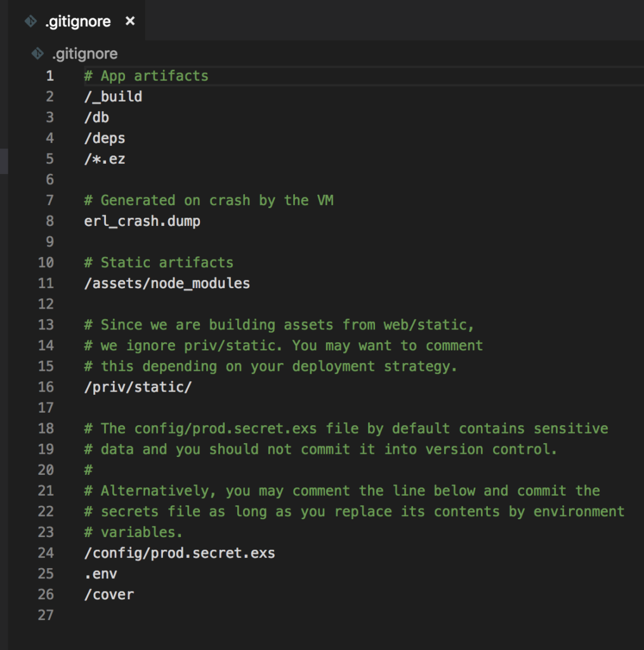The height and width of the screenshot is (650, 644).
Task: Place cursor on the /_build line
Action: click(x=113, y=97)
